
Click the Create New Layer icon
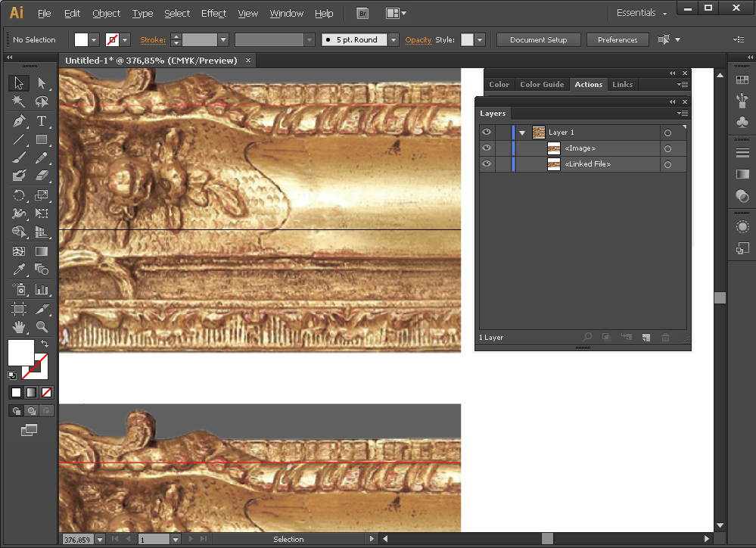pos(646,338)
